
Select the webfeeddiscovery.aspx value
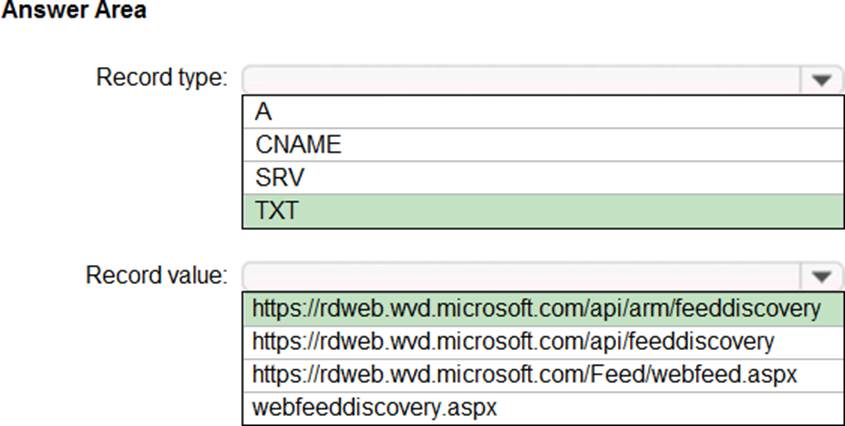tap(543, 408)
